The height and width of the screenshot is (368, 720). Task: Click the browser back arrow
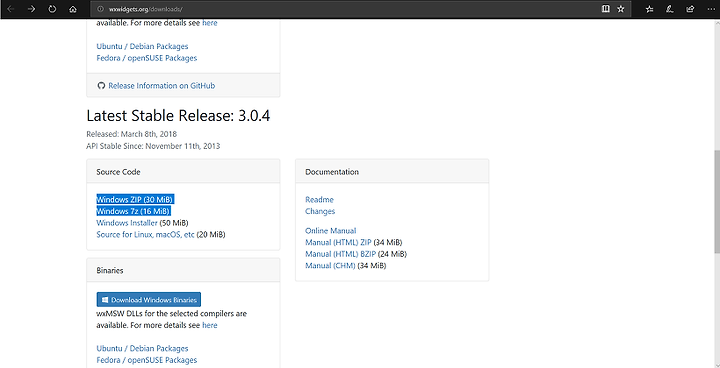point(10,9)
